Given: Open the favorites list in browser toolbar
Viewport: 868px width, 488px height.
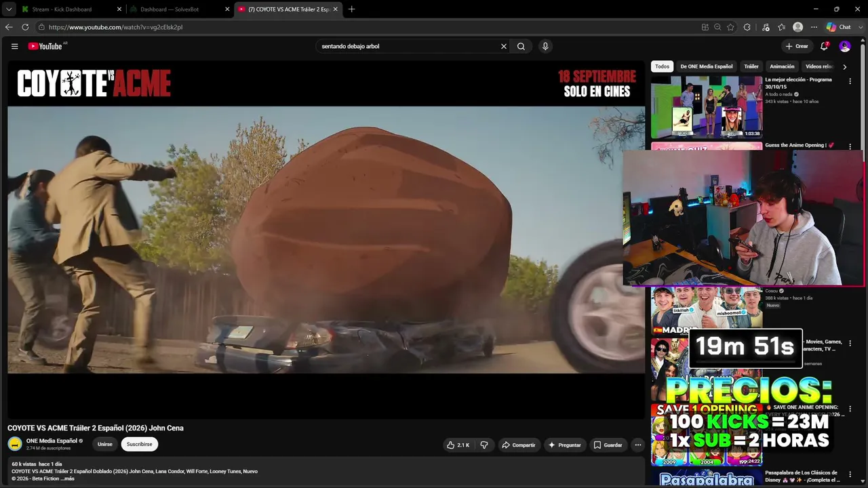Looking at the screenshot, I should (x=782, y=27).
